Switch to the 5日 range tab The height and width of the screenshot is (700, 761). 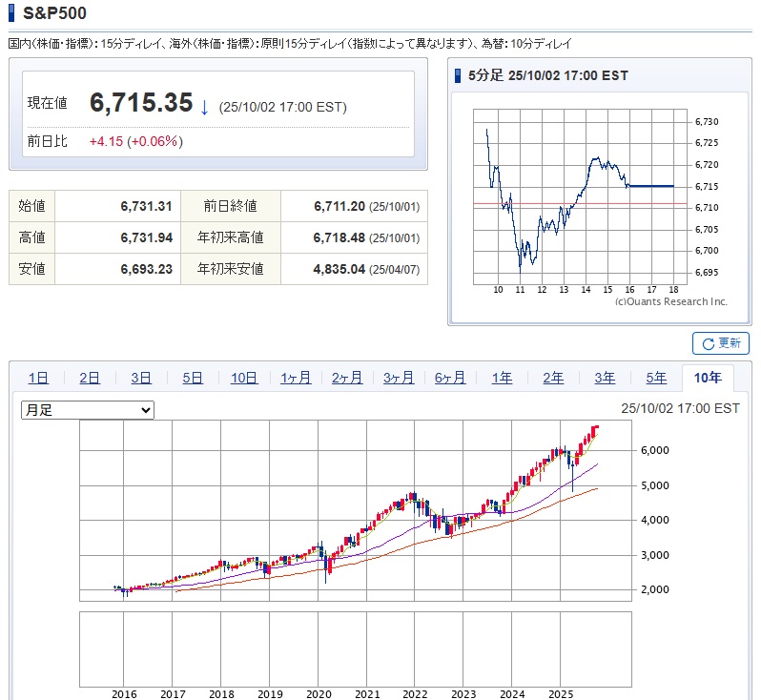click(193, 378)
